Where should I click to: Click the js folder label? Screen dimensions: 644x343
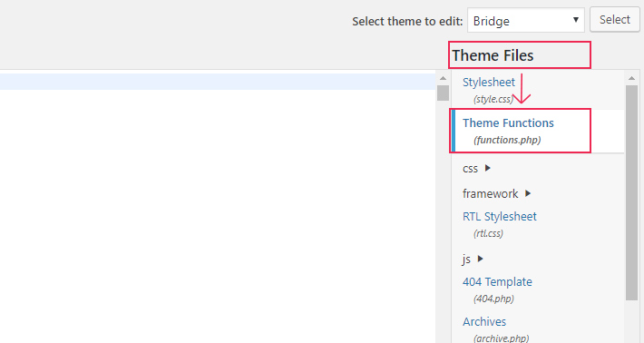pyautogui.click(x=466, y=260)
